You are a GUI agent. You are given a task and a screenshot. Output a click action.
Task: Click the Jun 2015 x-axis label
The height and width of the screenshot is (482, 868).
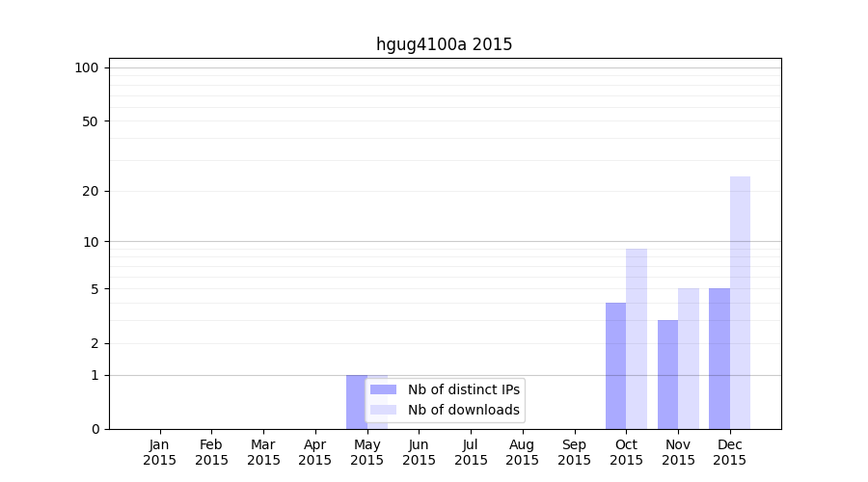[419, 452]
